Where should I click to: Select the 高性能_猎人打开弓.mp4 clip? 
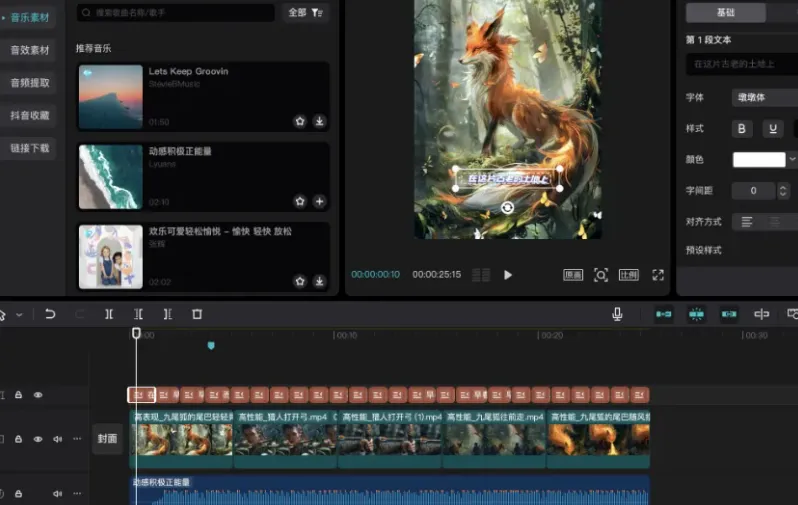[286, 439]
